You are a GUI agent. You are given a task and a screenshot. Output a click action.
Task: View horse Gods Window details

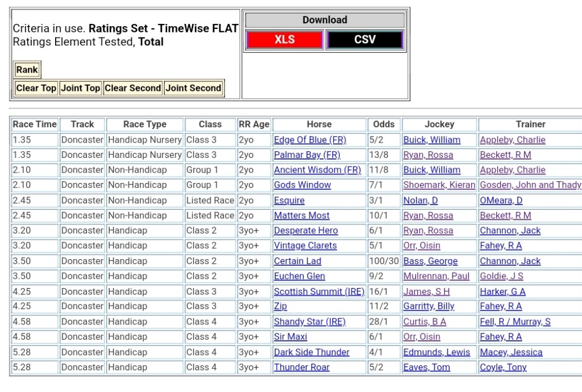click(x=302, y=185)
